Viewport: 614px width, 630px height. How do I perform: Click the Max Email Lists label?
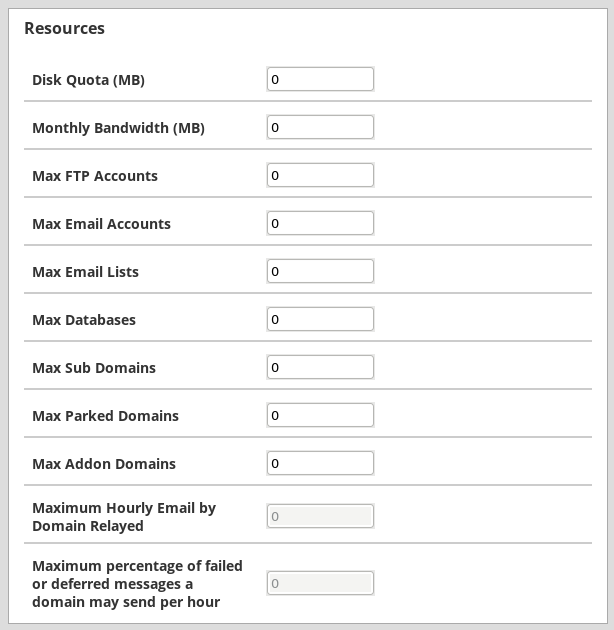(x=85, y=272)
